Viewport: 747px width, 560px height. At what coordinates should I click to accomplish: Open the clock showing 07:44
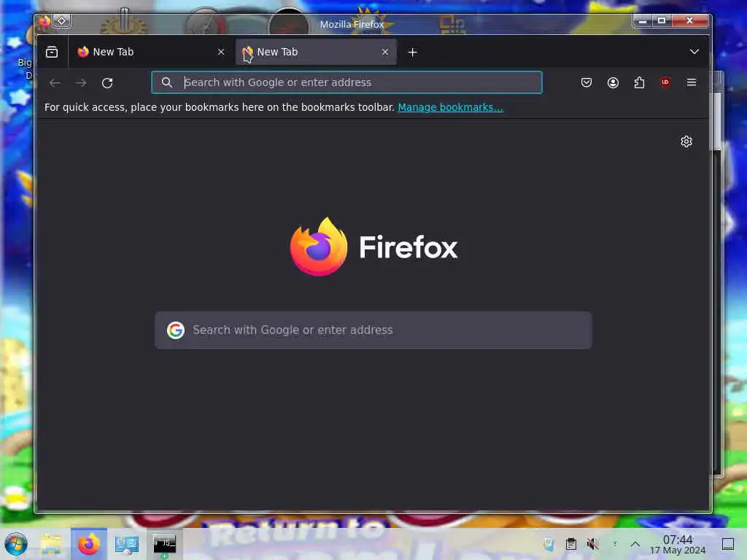678,544
